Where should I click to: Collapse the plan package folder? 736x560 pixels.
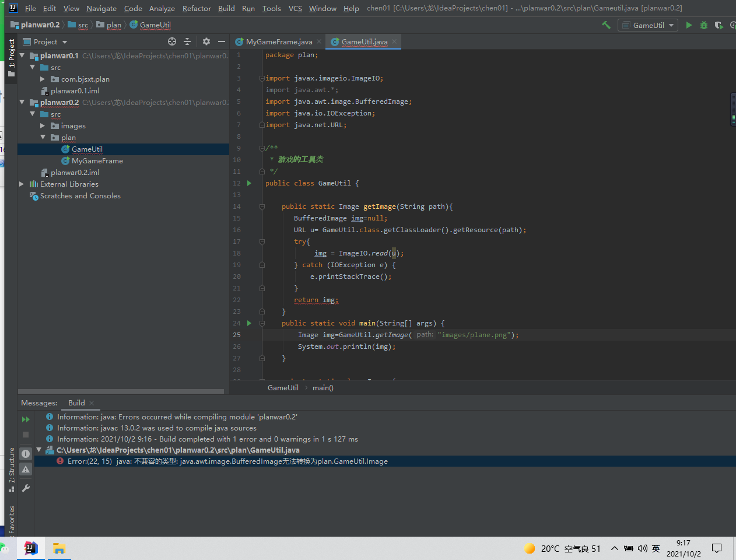click(43, 137)
